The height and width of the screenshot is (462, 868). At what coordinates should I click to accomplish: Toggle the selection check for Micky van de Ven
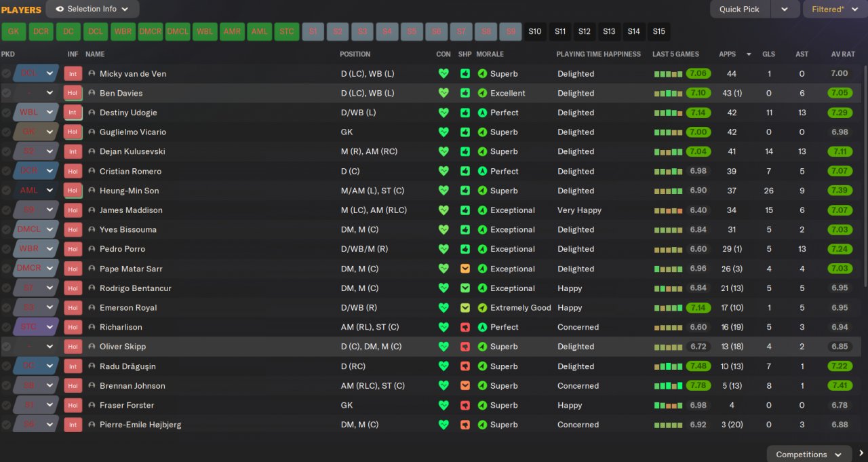[6, 73]
